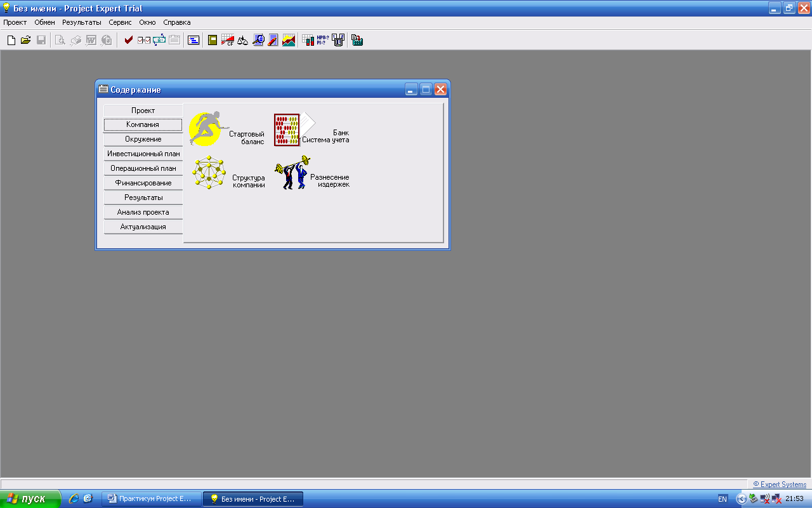Click the 21:53 system clock
The width and height of the screenshot is (812, 508).
click(795, 499)
